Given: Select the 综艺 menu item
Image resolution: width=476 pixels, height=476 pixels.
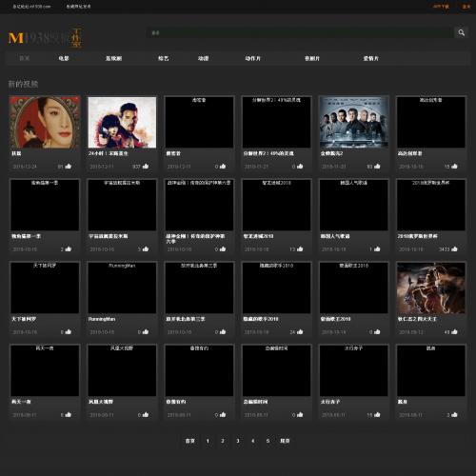Looking at the screenshot, I should [x=164, y=58].
